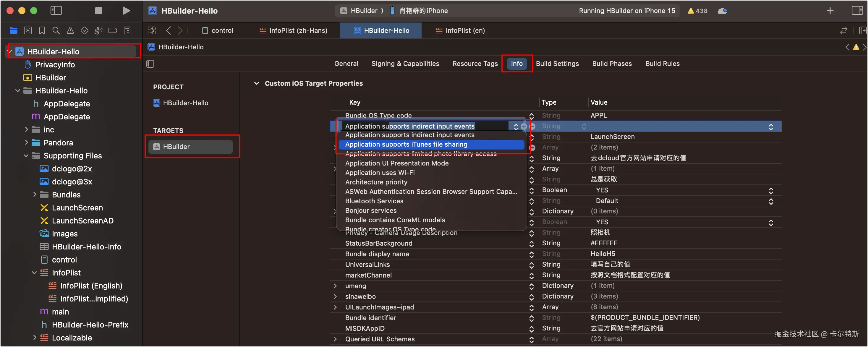Click the Stop build button

pyautogui.click(x=98, y=11)
